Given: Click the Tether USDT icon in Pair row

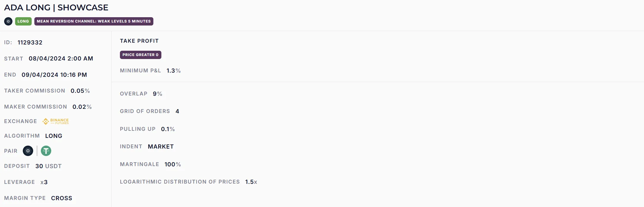Looking at the screenshot, I should [46, 151].
